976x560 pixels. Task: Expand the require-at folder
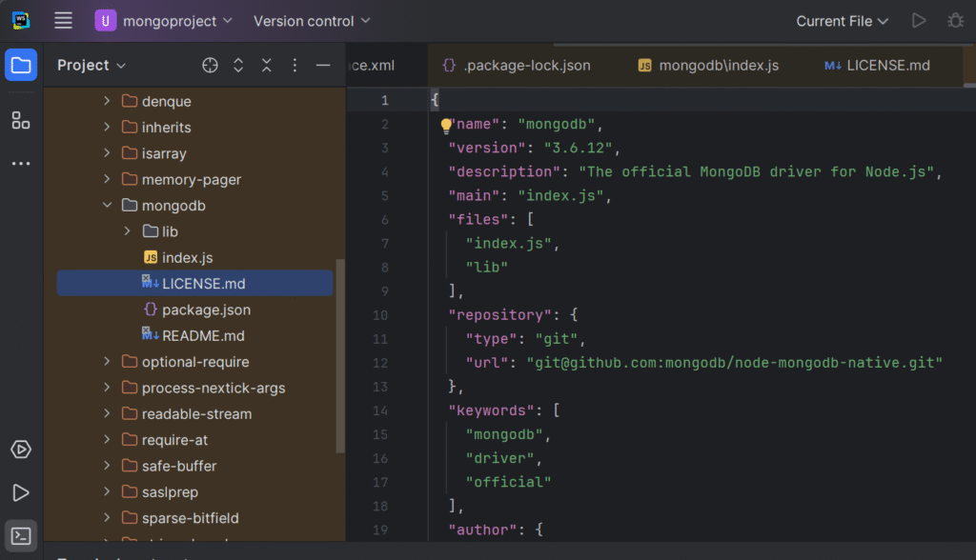tap(107, 439)
